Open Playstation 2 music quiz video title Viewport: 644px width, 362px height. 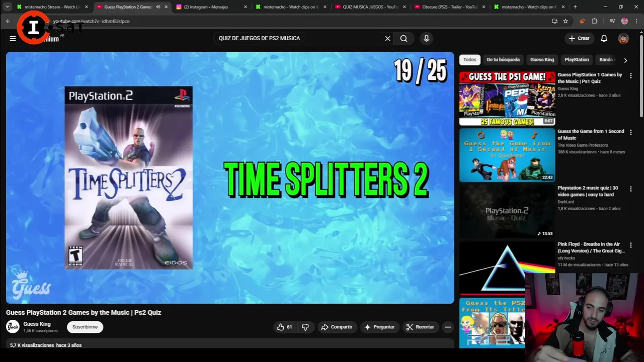coord(588,191)
